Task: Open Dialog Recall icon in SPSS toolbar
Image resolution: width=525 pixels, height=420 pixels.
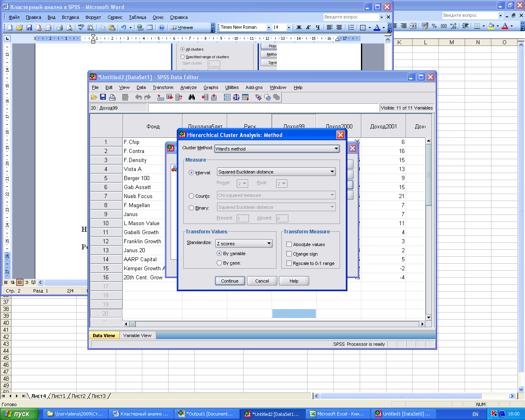Action: (x=126, y=97)
